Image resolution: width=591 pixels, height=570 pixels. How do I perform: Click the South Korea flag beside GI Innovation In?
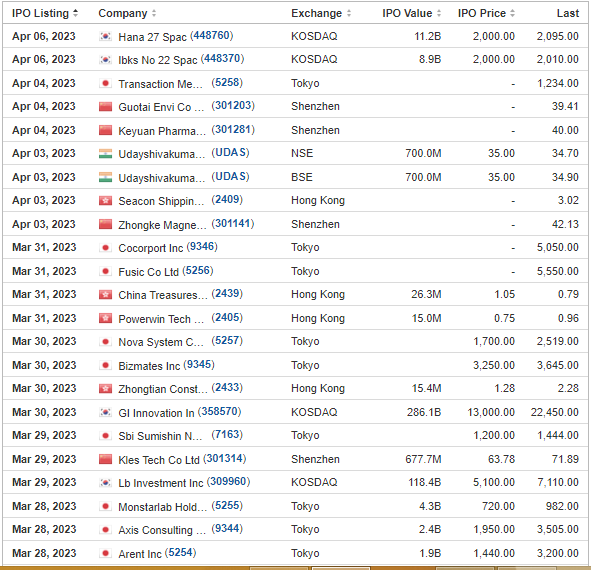click(105, 412)
